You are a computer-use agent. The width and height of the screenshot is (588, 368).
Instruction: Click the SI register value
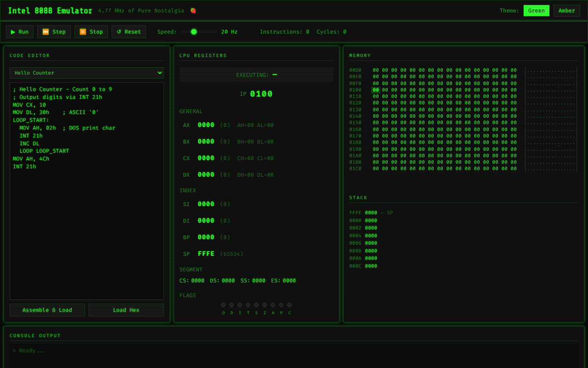point(206,204)
